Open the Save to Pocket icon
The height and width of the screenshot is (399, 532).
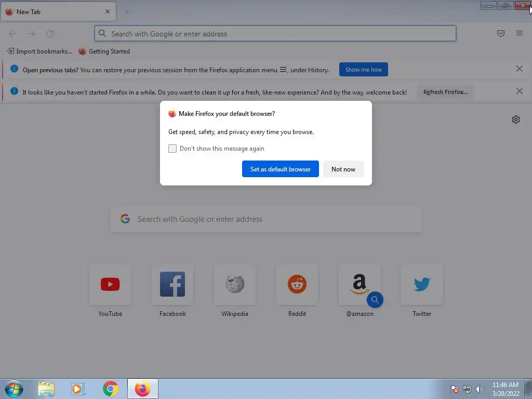pyautogui.click(x=501, y=33)
